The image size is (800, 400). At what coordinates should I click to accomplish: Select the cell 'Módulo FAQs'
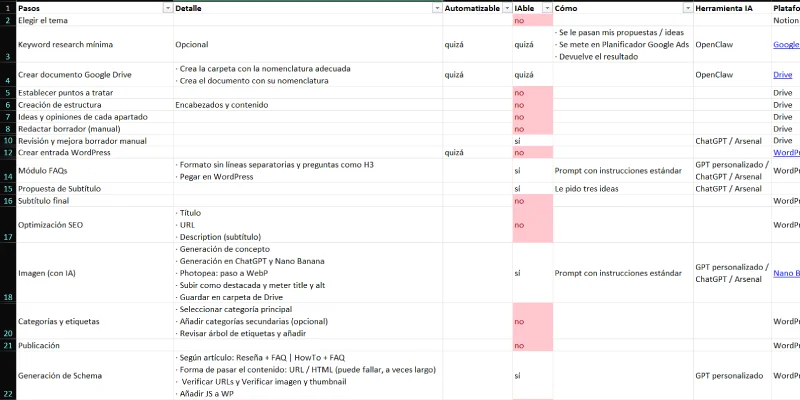[x=95, y=170]
